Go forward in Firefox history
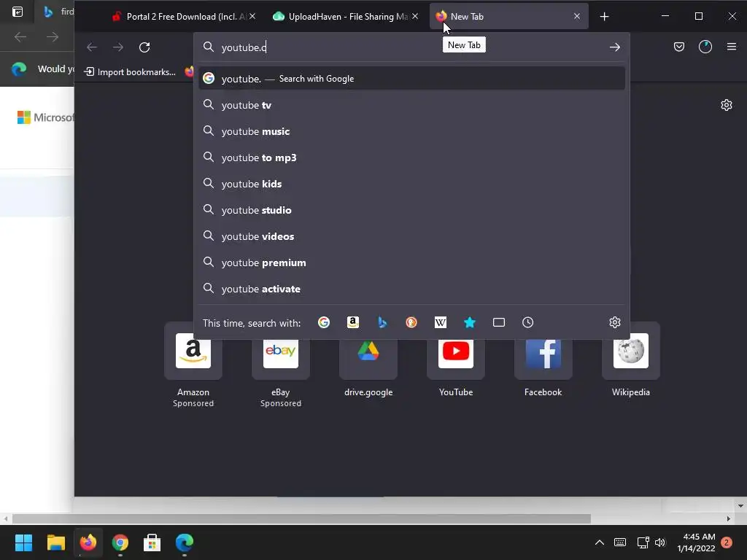 118,47
